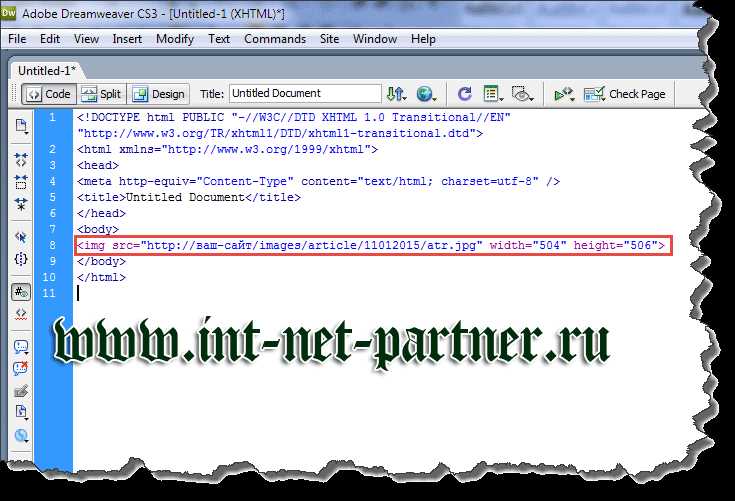Remove Comment icon in coding toolbar
Screen dimensions: 735x501
[x=21, y=368]
